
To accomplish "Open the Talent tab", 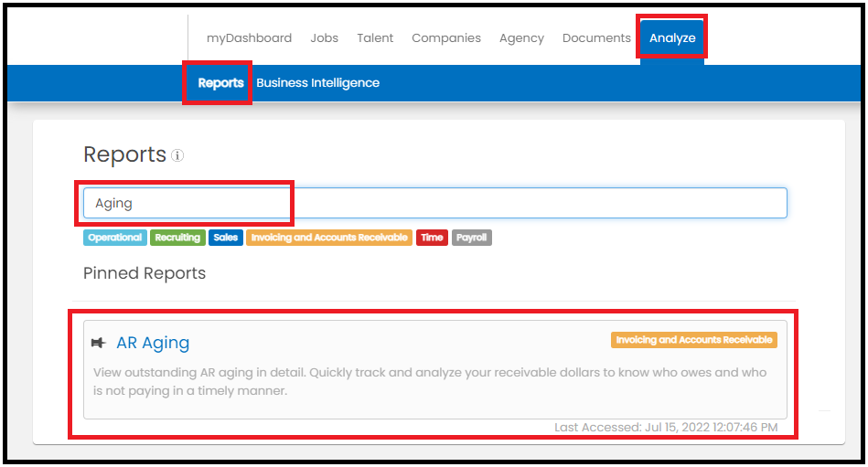I will [x=375, y=38].
